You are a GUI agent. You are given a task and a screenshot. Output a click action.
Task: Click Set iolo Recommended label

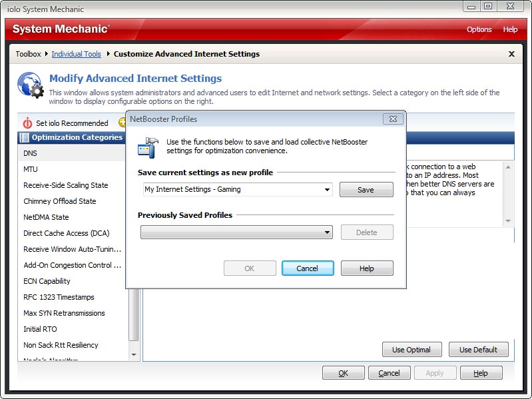click(72, 123)
